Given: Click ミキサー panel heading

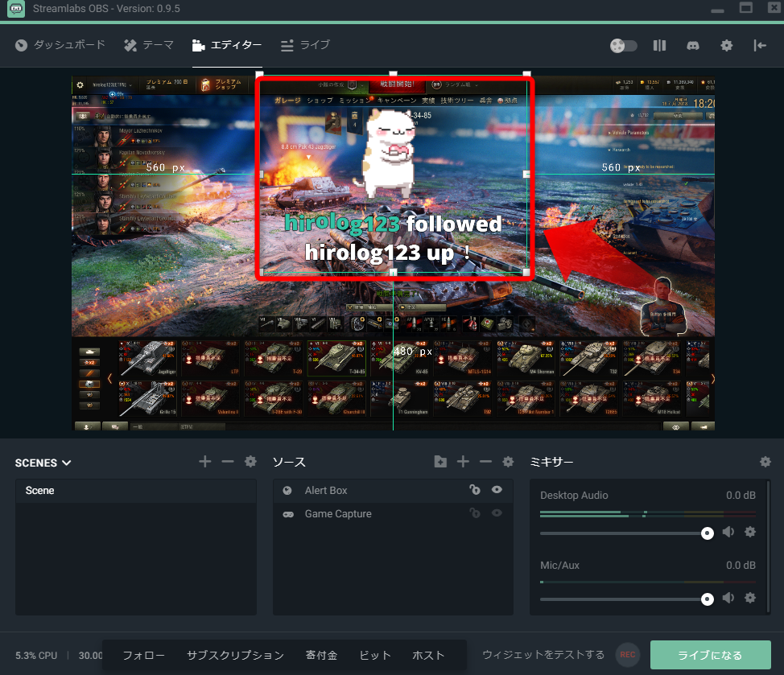Looking at the screenshot, I should (x=551, y=462).
